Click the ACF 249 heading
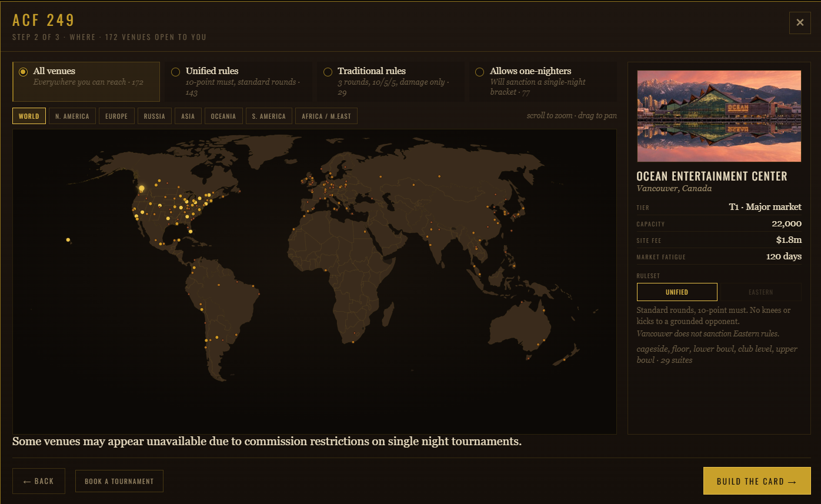Viewport: 821px width, 504px height. pyautogui.click(x=44, y=20)
